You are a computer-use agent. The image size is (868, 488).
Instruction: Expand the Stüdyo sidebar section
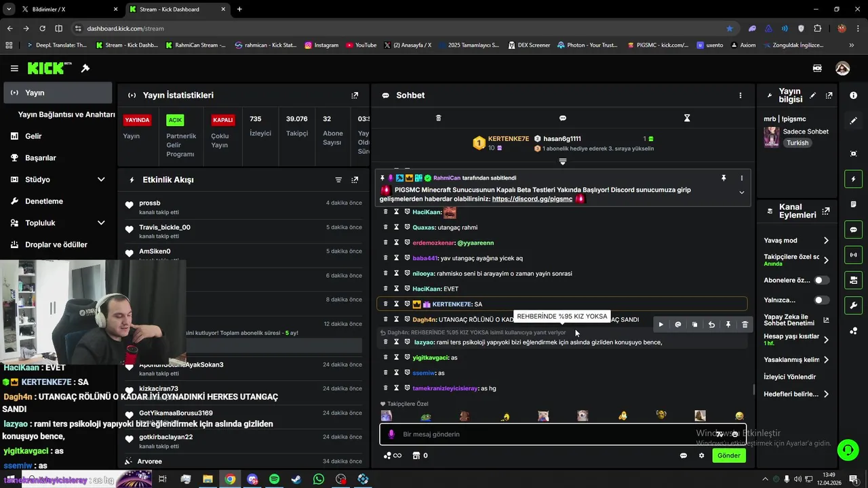[x=101, y=180]
